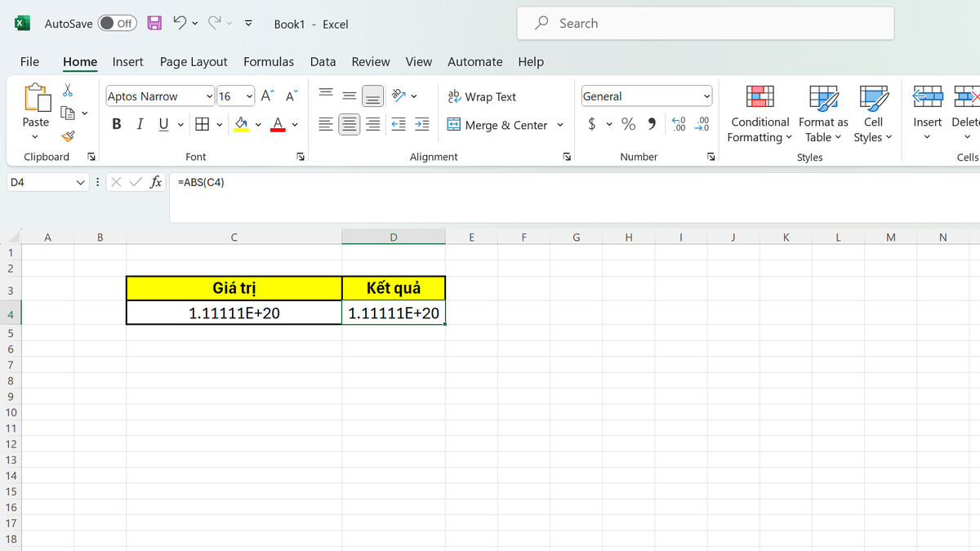Apply bold formatting
Image resolution: width=980 pixels, height=551 pixels.
(x=116, y=123)
